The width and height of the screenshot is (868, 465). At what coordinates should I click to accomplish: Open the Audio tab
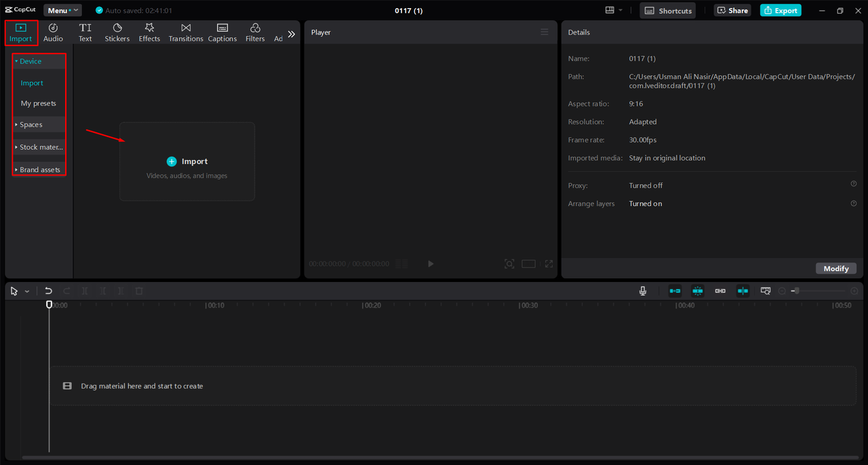(53, 33)
